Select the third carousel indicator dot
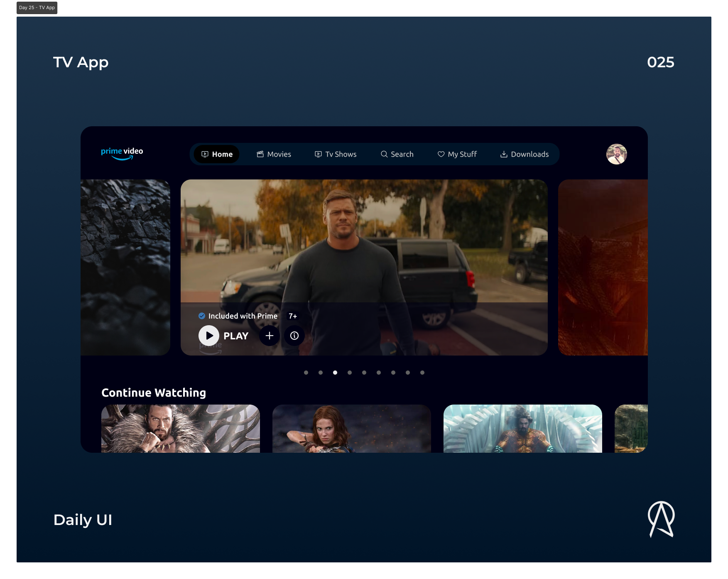 (335, 373)
